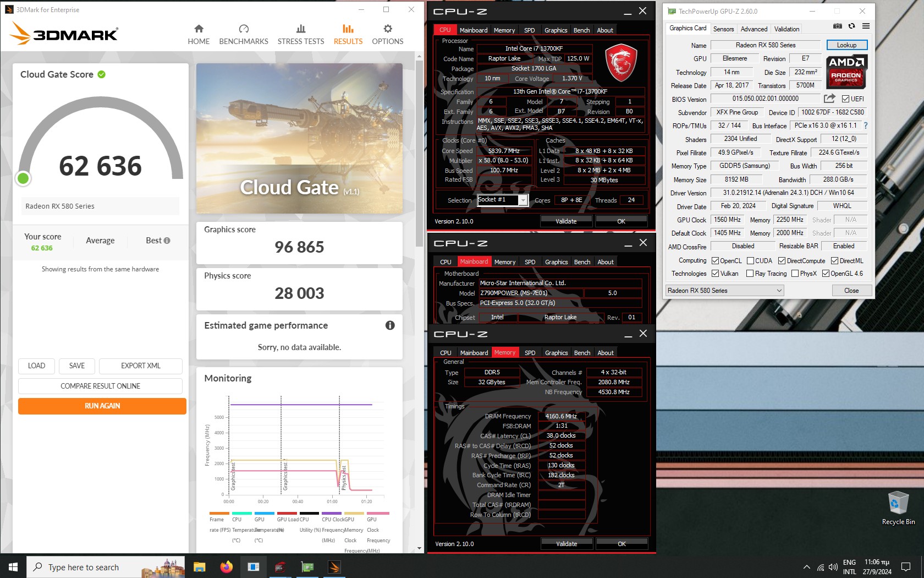Toggle the DirectCompute checkbox

pos(782,261)
